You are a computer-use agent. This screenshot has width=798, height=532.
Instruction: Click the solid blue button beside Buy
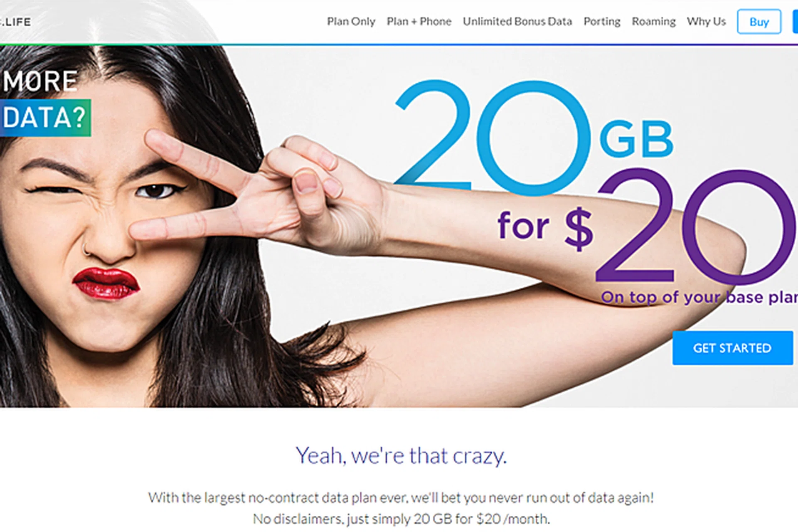tap(796, 22)
